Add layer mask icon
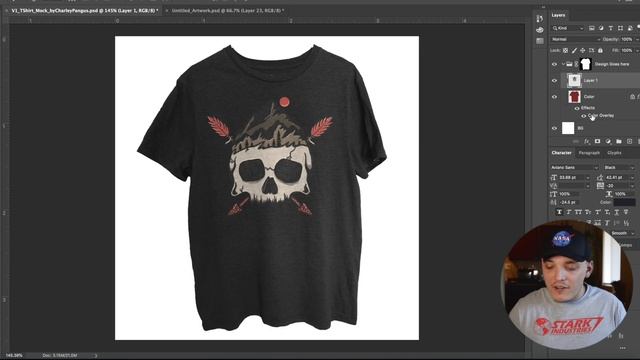 pyautogui.click(x=597, y=141)
